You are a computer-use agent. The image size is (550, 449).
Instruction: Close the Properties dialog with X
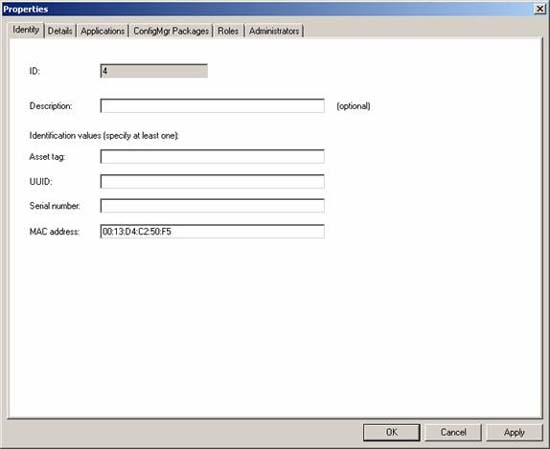[x=540, y=9]
